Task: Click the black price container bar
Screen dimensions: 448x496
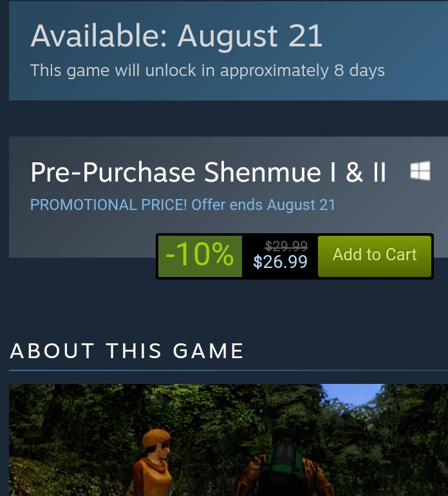Action: 295,256
